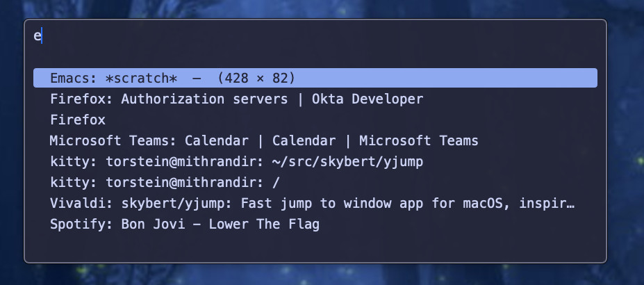Click the "(428 × 82)" size text

pyautogui.click(x=256, y=78)
